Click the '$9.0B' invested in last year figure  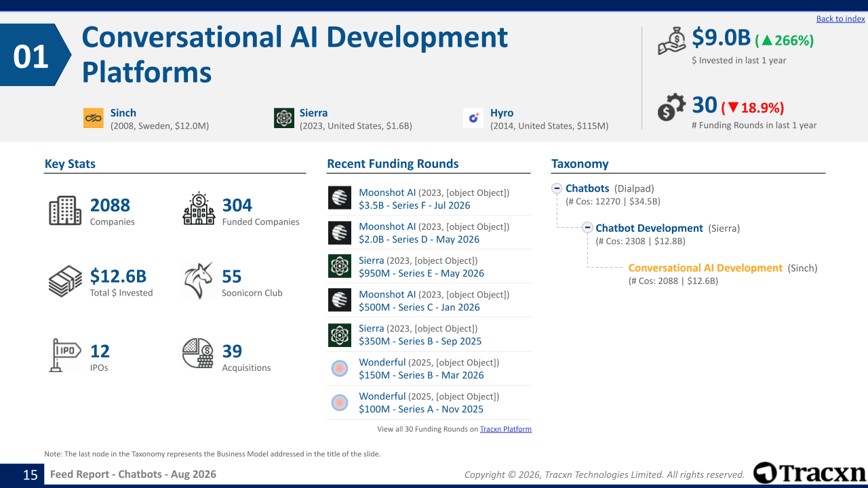(x=722, y=38)
